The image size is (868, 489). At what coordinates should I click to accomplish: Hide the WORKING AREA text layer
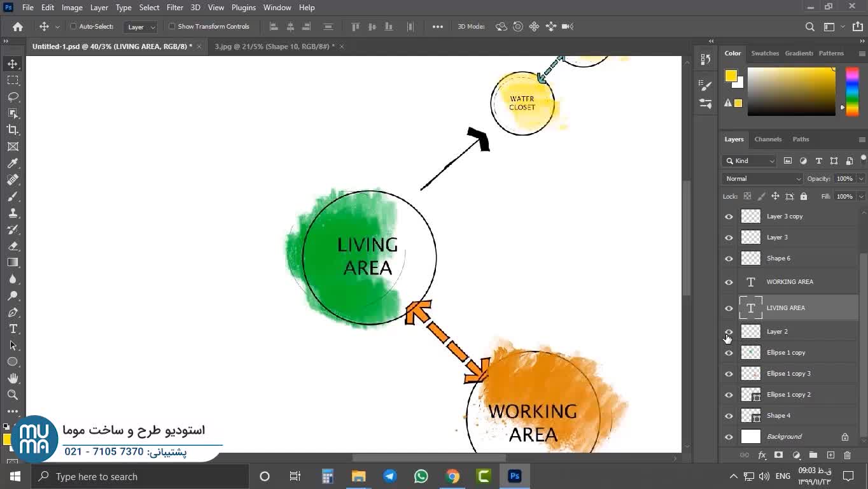point(729,282)
